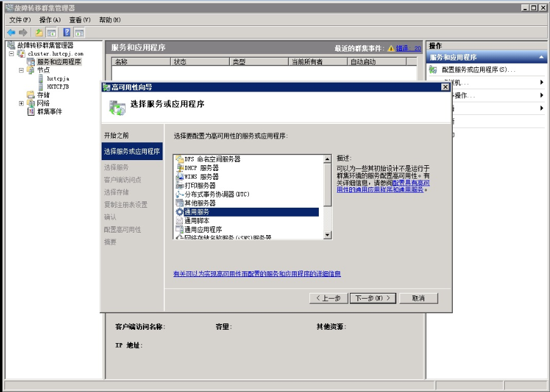The width and height of the screenshot is (550, 392).
Task: Open link about configurable high-availability services details
Action: [x=257, y=274]
